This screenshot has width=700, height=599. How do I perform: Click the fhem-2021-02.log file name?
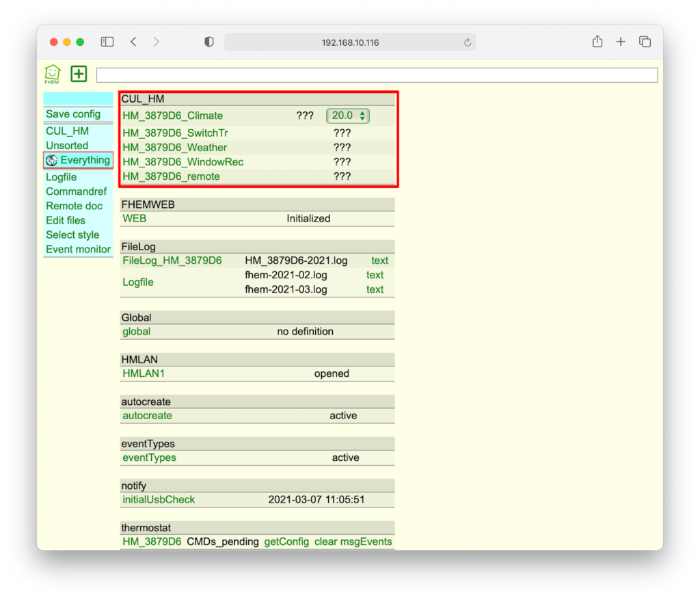pos(286,275)
